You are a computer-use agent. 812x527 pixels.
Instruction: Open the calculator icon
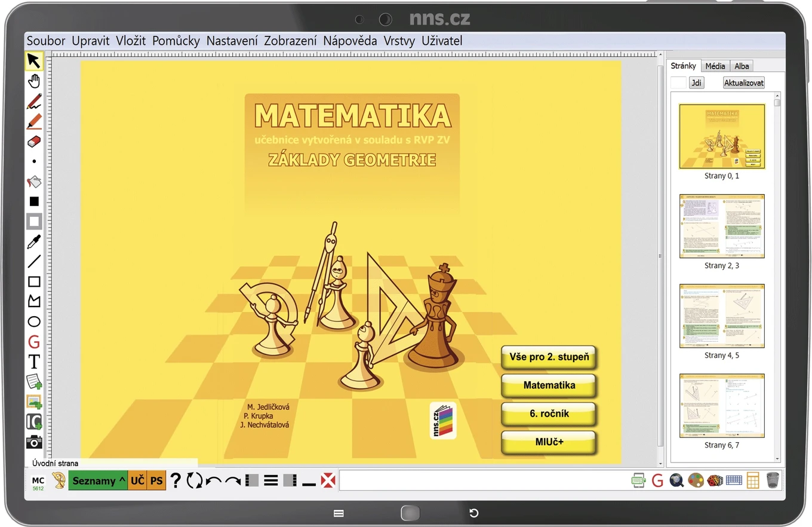click(x=753, y=480)
